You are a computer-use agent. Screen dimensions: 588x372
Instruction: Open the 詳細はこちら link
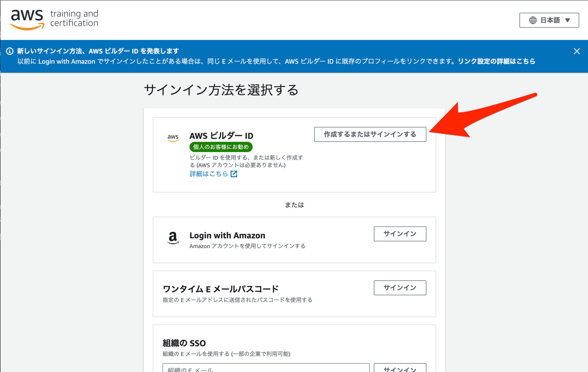[x=208, y=174]
